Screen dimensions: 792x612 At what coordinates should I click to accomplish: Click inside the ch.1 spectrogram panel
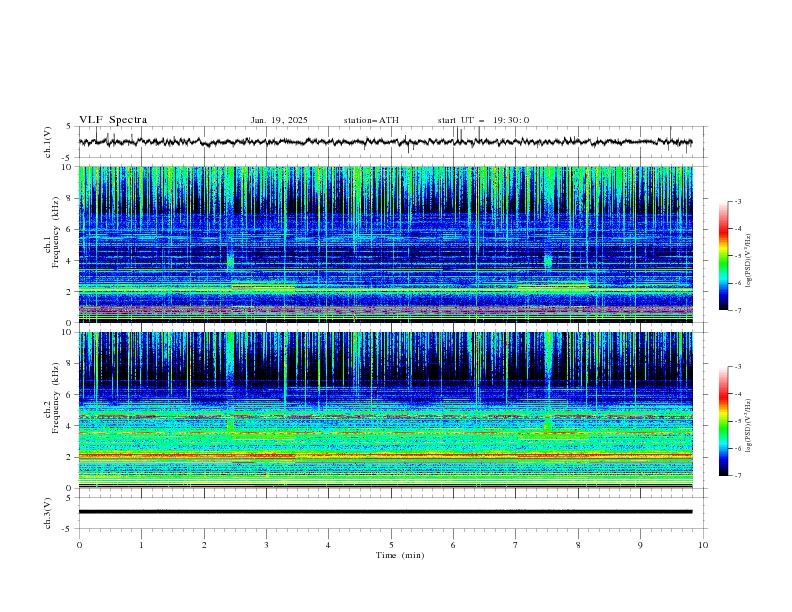coord(385,244)
